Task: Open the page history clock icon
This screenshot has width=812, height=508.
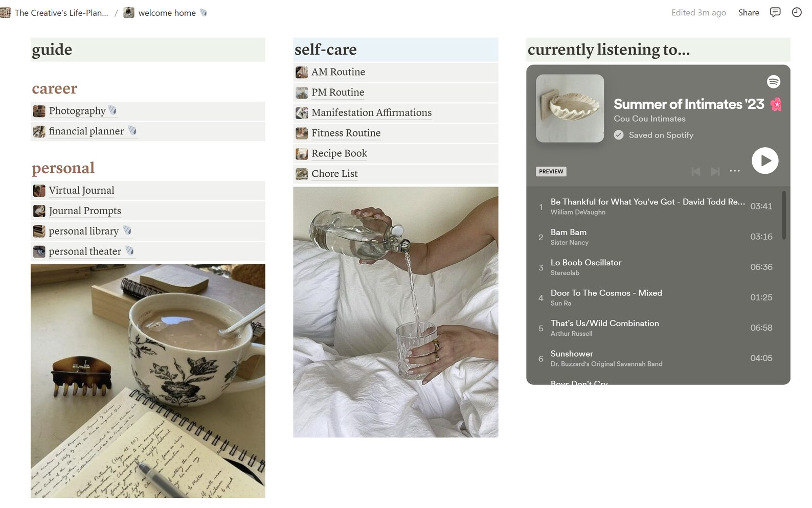Action: pos(797,12)
